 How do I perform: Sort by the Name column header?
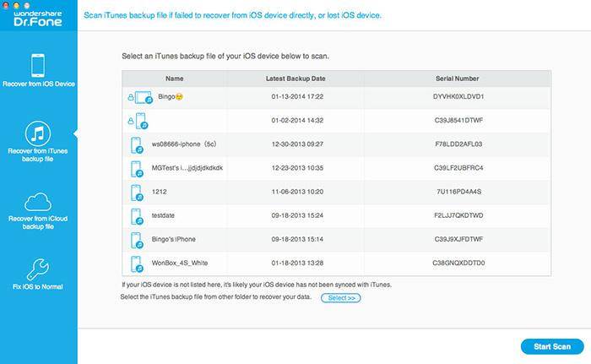(175, 79)
